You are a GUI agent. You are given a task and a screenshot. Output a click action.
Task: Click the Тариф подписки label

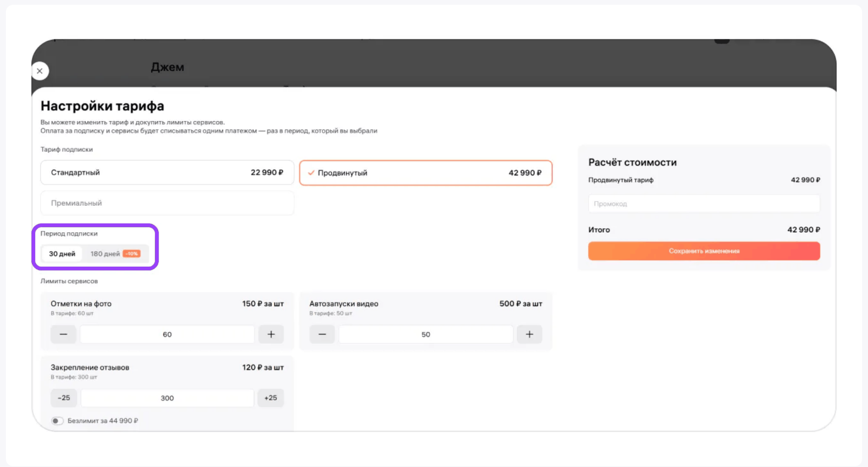pos(66,149)
